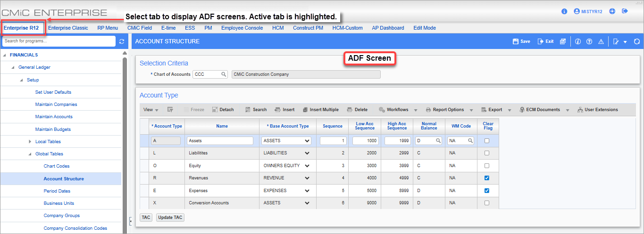Expand the Local Tables tree node
The width and height of the screenshot is (644, 234).
30,142
